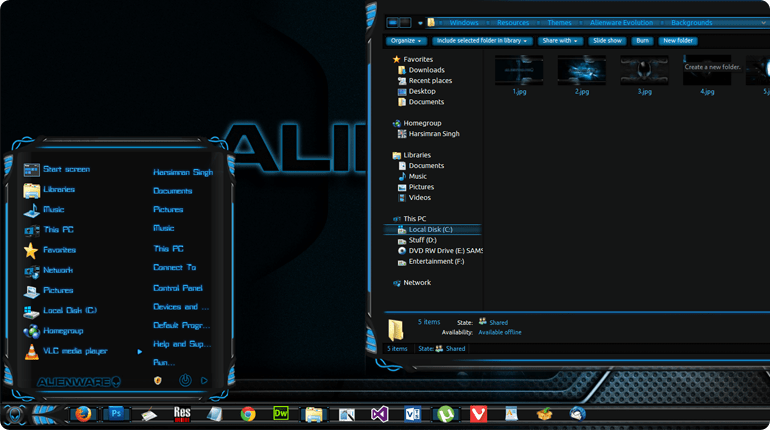Open Include selected folder in library dropdown
Viewport: 770px width, 430px height.
point(482,41)
